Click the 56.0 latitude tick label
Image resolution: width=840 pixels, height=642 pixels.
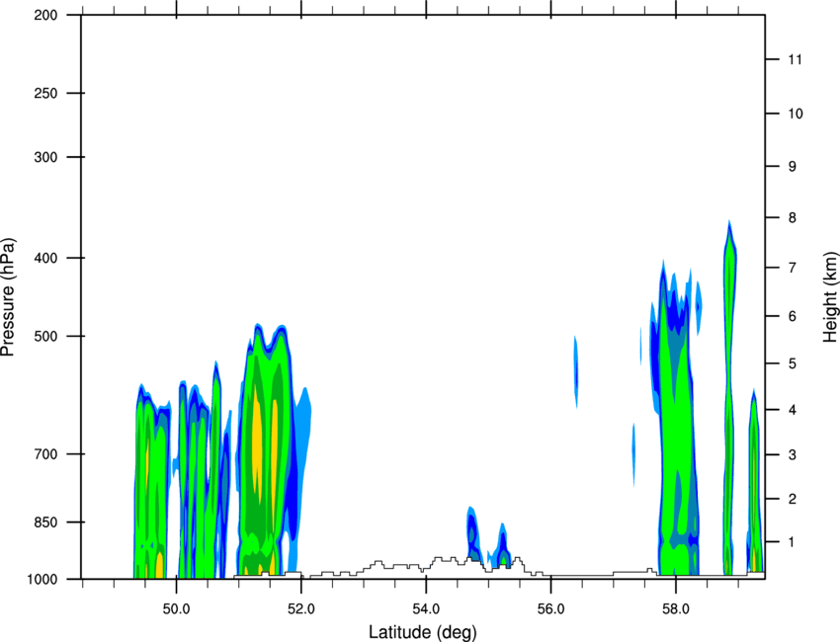[x=551, y=609]
